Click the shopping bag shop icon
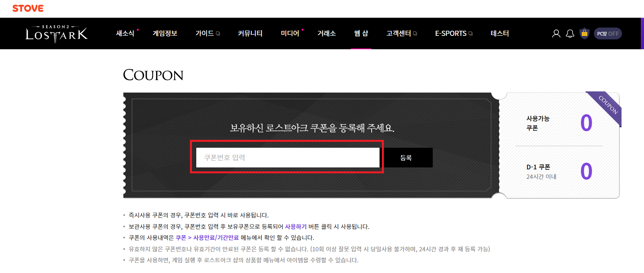The width and height of the screenshot is (644, 273). [x=584, y=33]
